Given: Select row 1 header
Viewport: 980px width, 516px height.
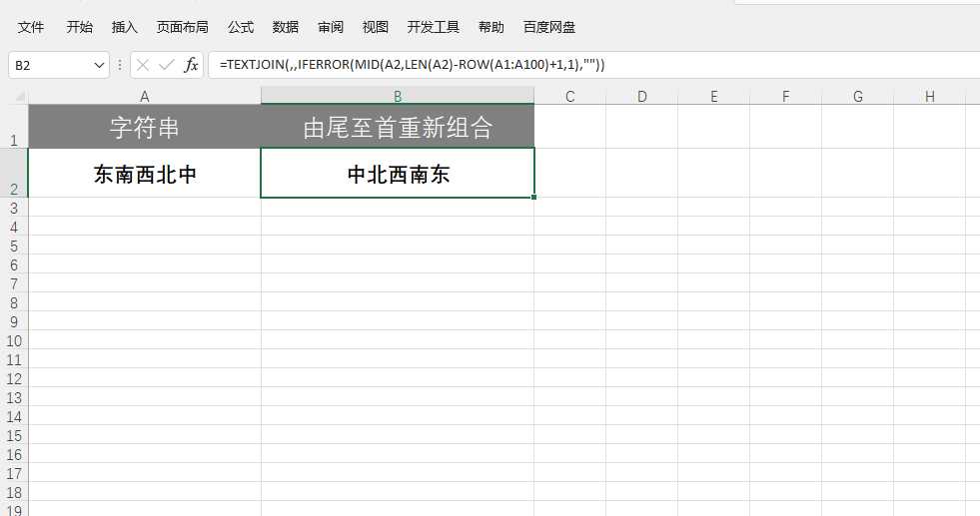Looking at the screenshot, I should (x=14, y=126).
